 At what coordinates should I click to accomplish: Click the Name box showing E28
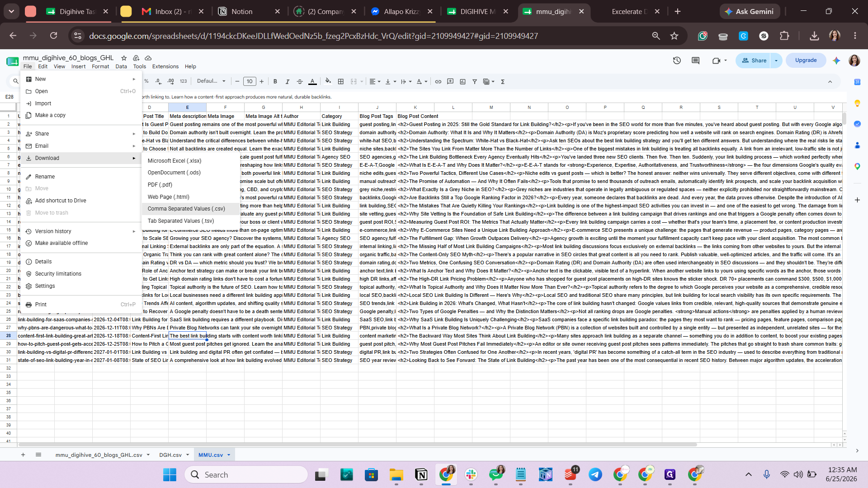(x=9, y=97)
